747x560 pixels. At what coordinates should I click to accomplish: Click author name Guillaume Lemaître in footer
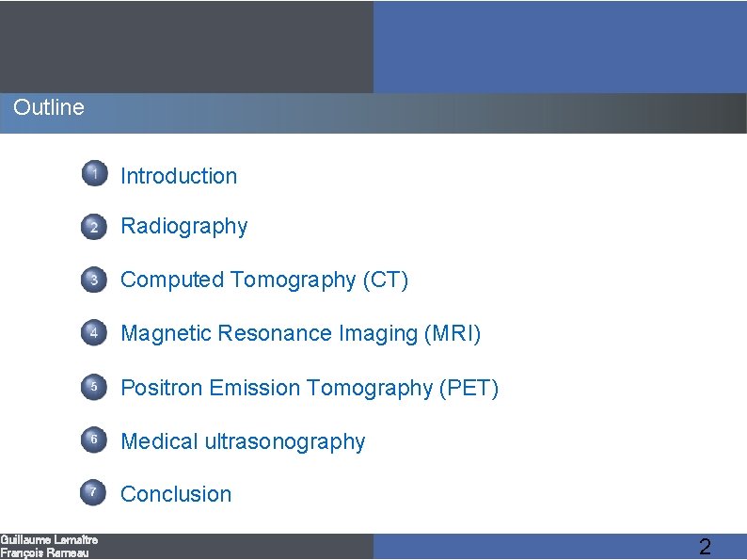pyautogui.click(x=49, y=539)
